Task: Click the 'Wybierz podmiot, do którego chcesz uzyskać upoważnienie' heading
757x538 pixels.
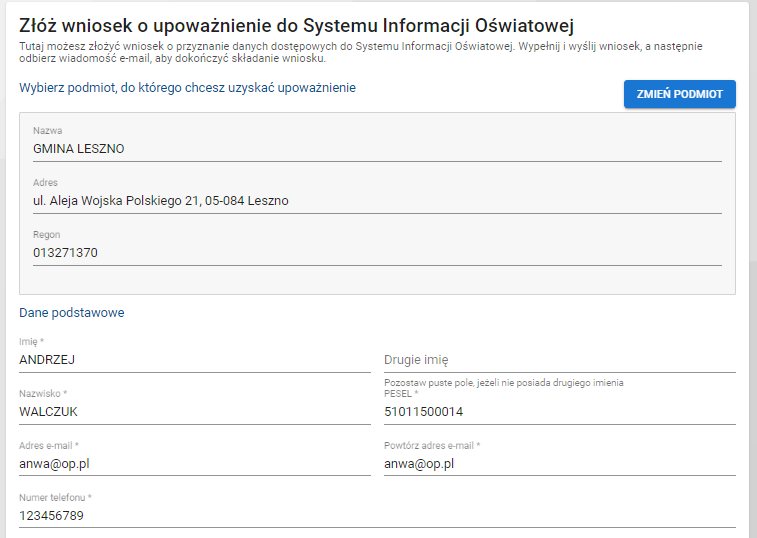Action: [x=187, y=88]
